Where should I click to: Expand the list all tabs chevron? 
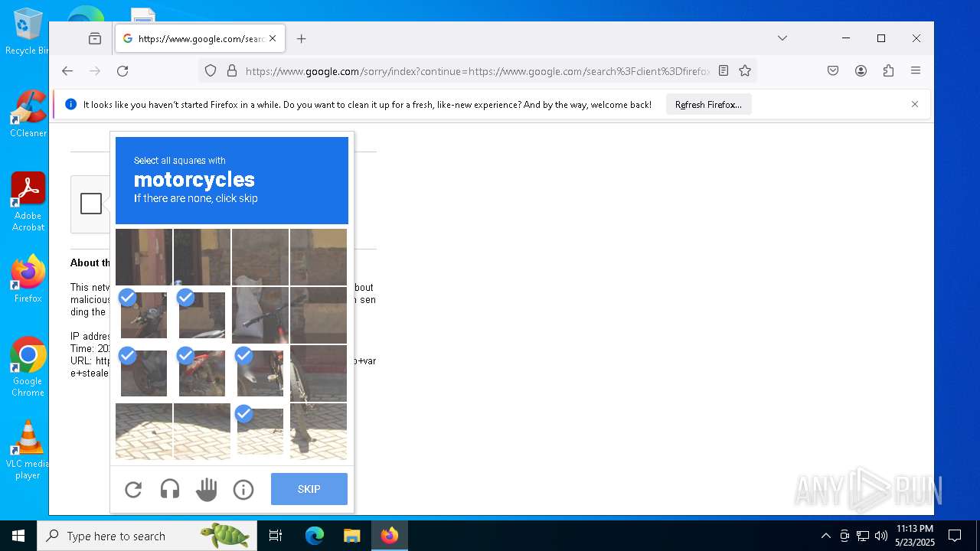[x=782, y=38]
